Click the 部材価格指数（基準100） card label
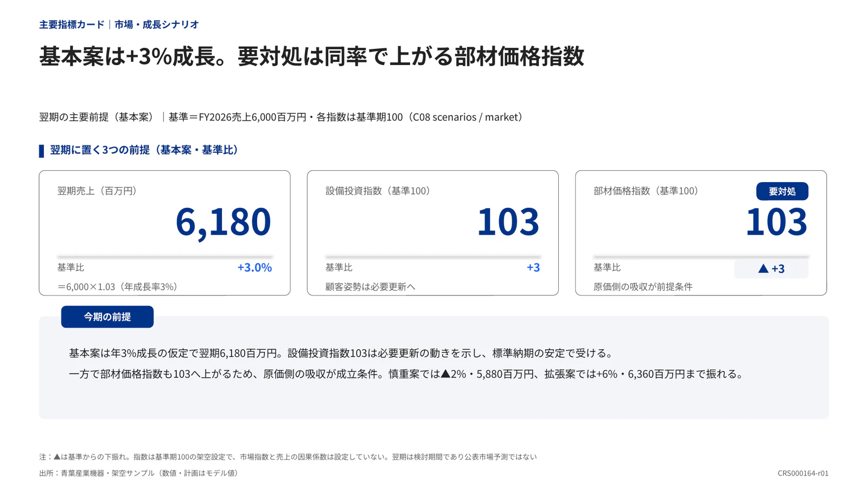The height and width of the screenshot is (488, 868). tap(648, 191)
